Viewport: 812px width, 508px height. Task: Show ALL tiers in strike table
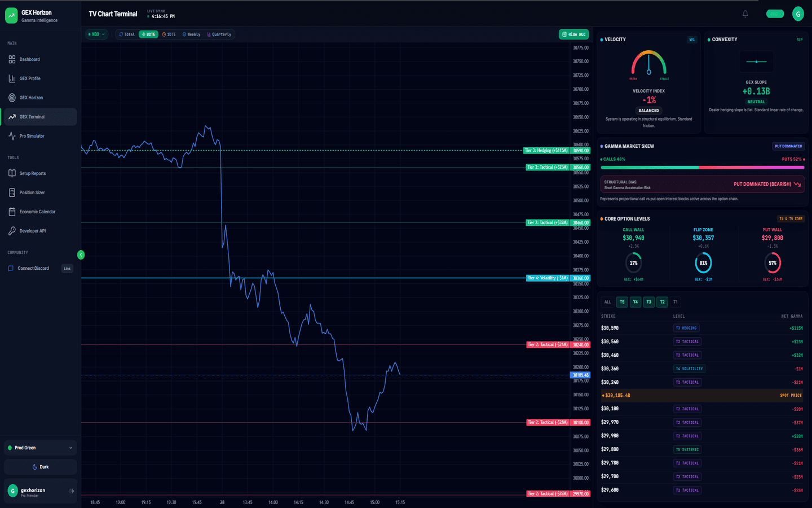(x=608, y=302)
